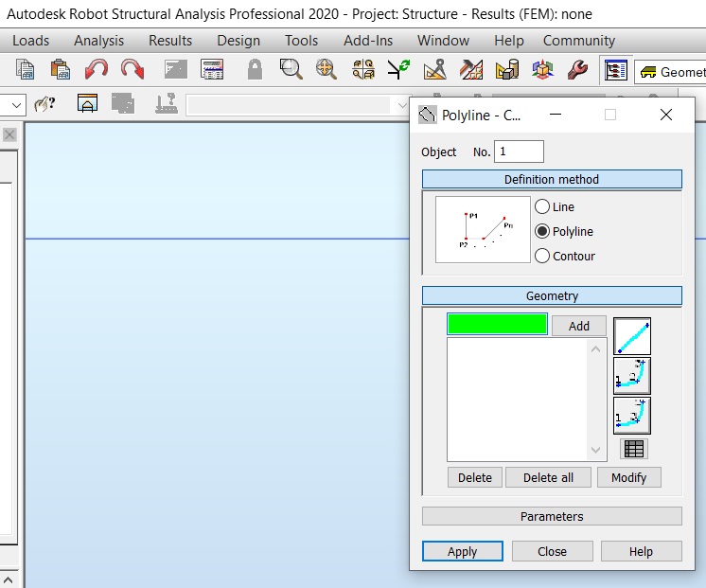The height and width of the screenshot is (588, 706).
Task: Minimize the Polyline dialog
Action: [556, 115]
